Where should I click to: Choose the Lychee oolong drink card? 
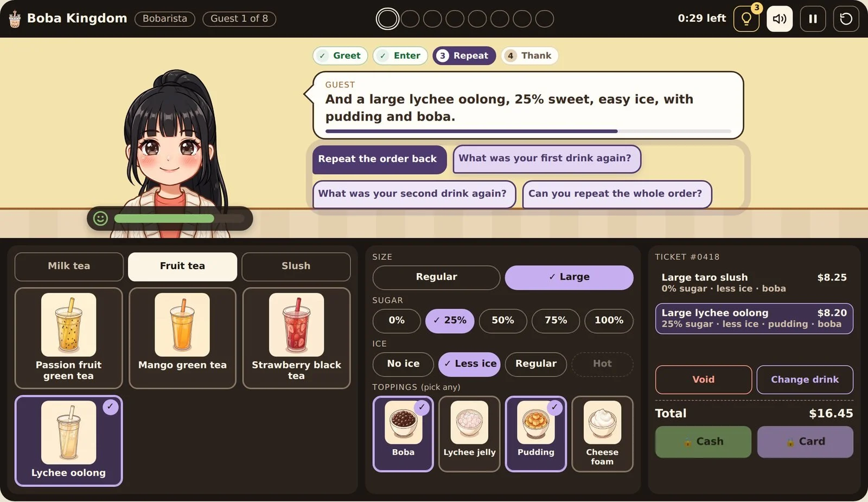[x=69, y=441]
